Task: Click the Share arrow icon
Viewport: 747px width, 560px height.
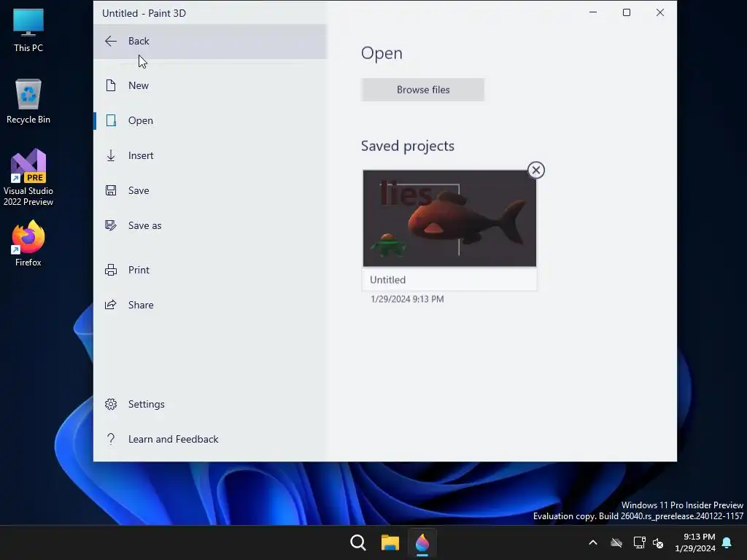Action: pos(111,305)
